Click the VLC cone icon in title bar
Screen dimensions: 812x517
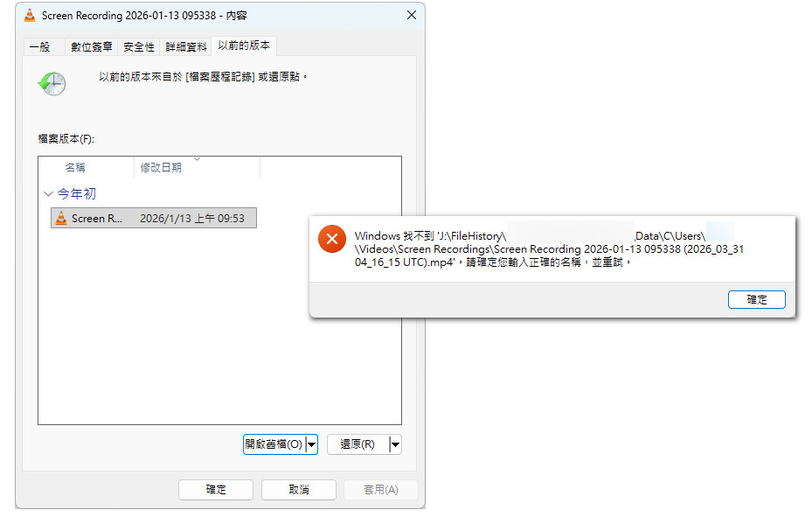pyautogui.click(x=30, y=15)
